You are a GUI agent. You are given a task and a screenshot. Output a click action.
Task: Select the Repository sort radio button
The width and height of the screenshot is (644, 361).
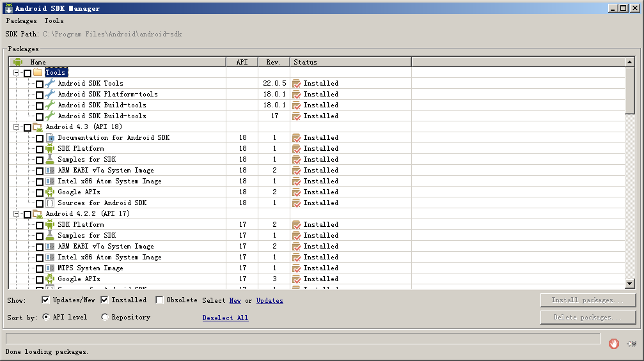[x=105, y=317]
